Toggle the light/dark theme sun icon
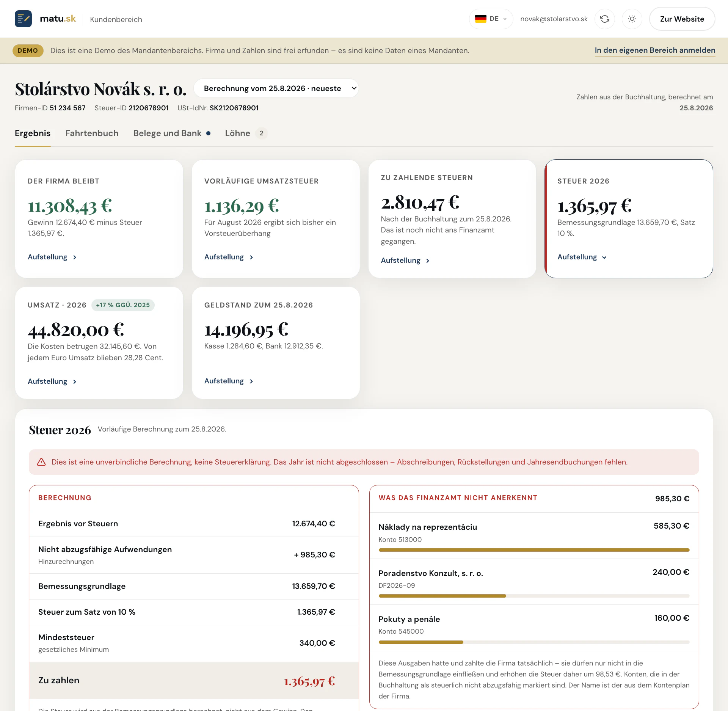 tap(632, 19)
